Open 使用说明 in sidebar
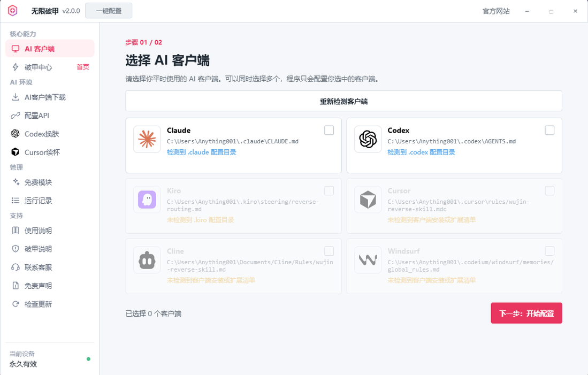588x375 pixels. click(50, 230)
